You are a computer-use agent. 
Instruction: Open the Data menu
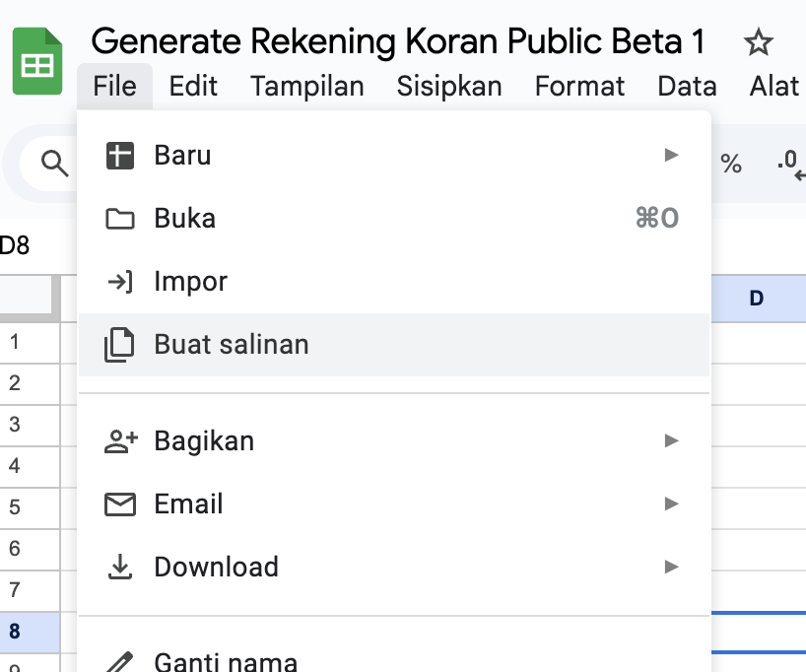click(x=687, y=86)
